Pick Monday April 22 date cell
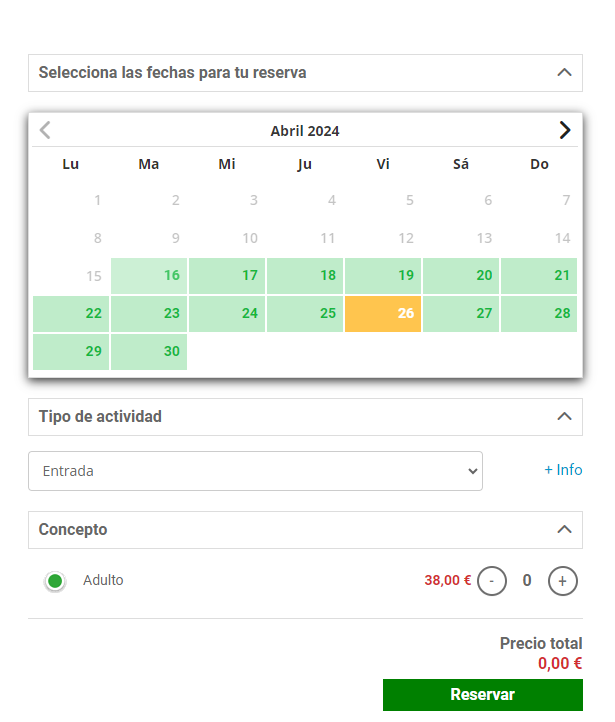The image size is (615, 722). tap(71, 313)
